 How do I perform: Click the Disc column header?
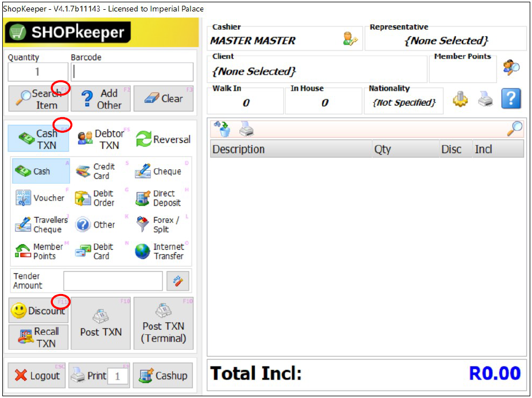coord(456,149)
